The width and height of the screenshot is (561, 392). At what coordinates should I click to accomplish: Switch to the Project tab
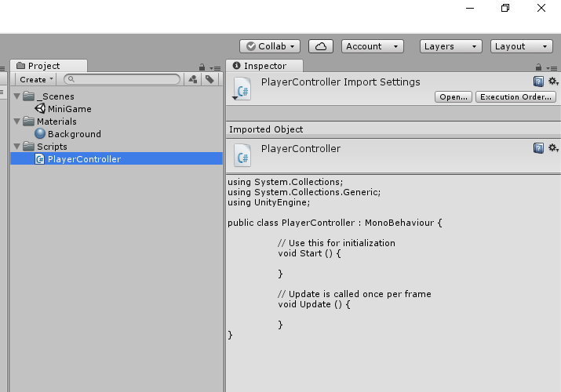(x=49, y=66)
